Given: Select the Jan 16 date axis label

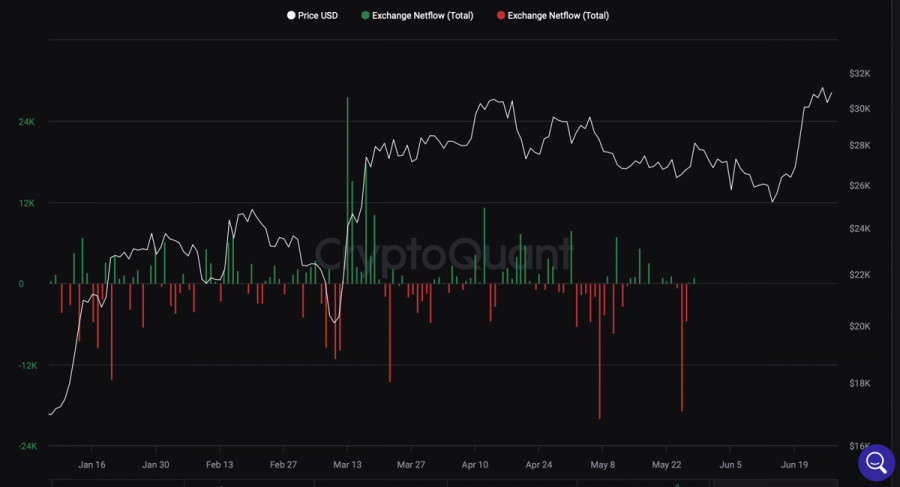Looking at the screenshot, I should (92, 465).
